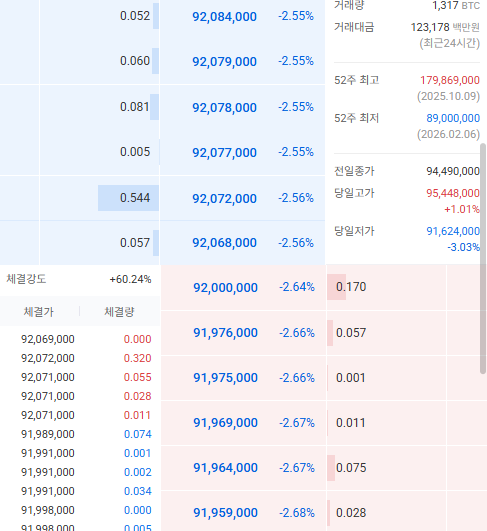Click the 체결강도 label

pyautogui.click(x=26, y=279)
